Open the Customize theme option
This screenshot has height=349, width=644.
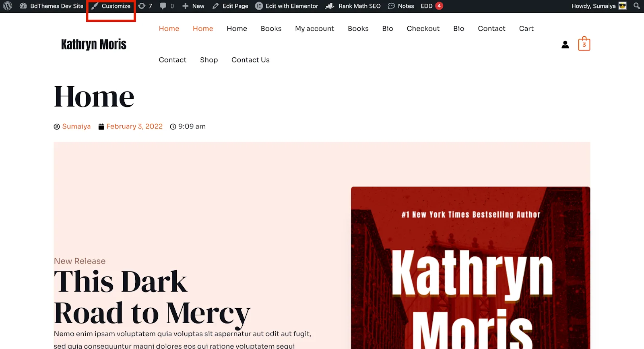pos(111,6)
